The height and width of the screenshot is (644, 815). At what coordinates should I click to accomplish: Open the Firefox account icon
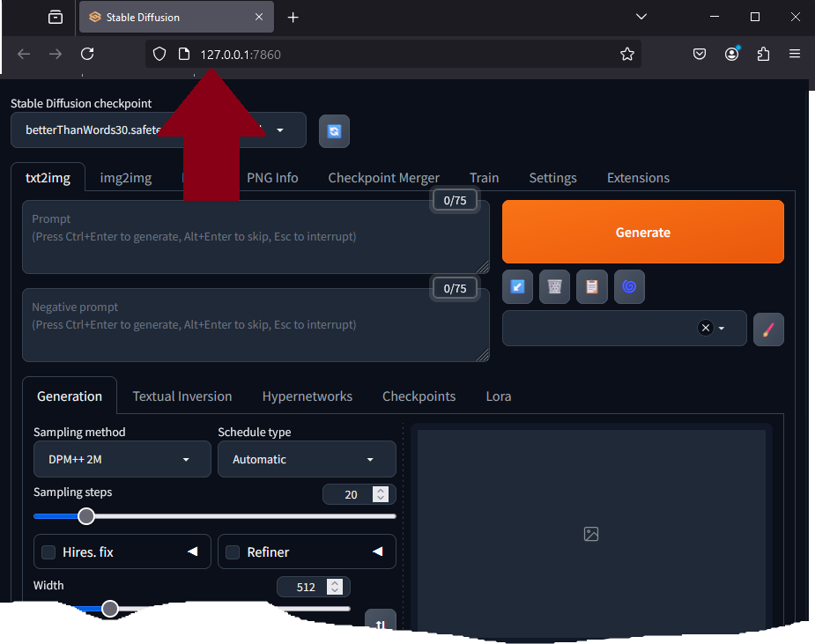point(732,54)
